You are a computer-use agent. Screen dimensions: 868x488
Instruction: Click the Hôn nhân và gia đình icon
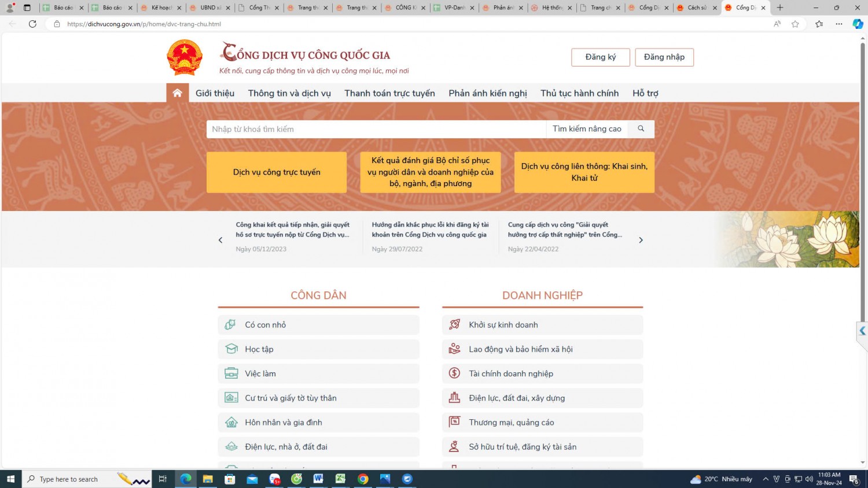click(231, 423)
